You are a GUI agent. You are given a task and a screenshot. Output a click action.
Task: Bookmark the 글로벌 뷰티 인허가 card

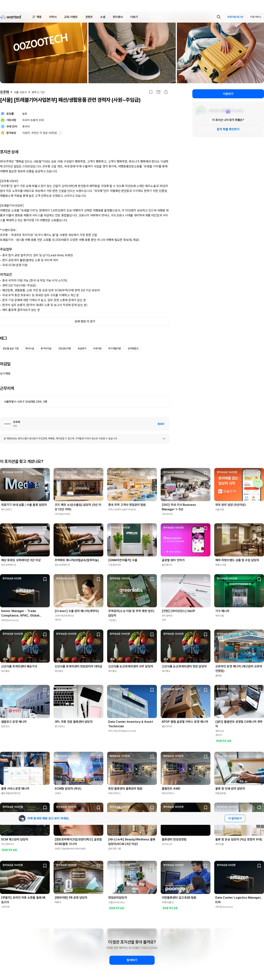coord(205,528)
